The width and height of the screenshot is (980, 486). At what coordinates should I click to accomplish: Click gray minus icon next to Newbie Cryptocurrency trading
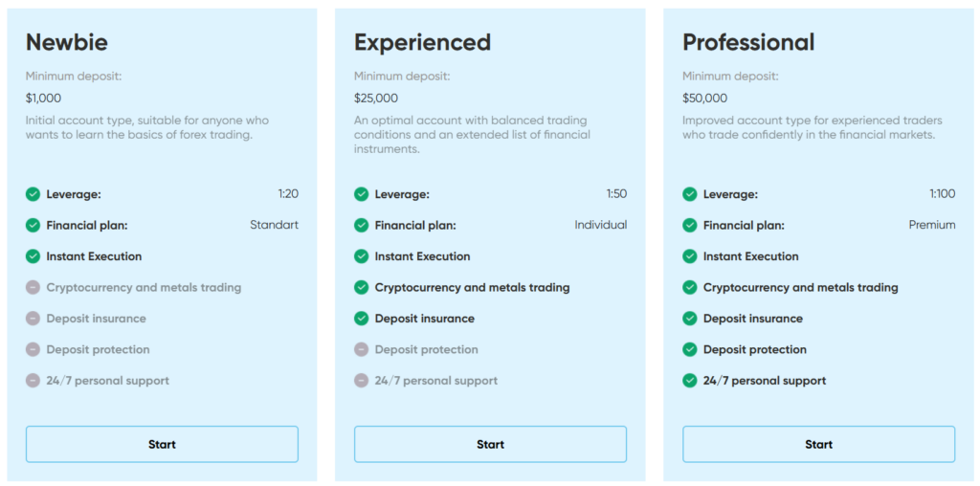33,287
